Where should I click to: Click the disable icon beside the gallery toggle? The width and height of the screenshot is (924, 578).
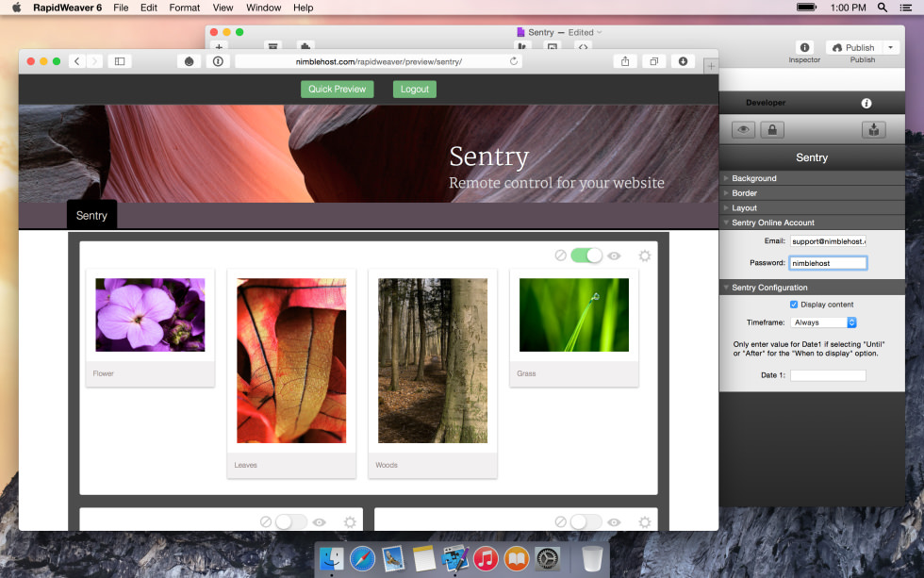[560, 256]
